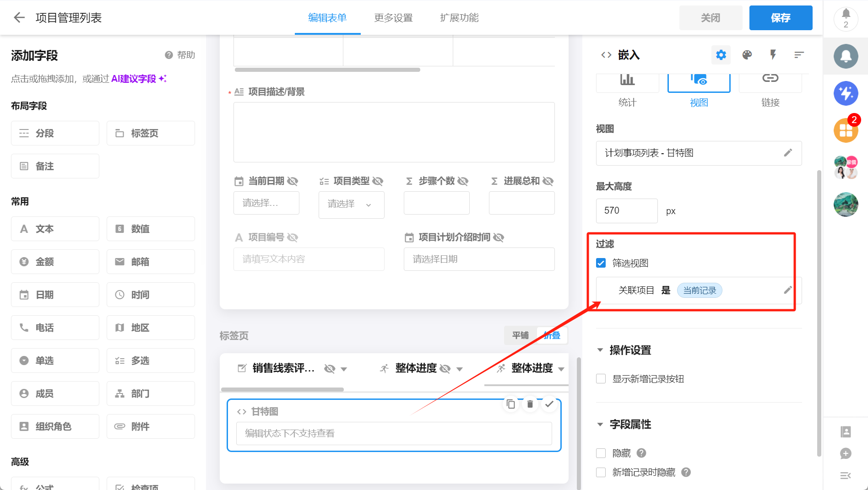
Task: Switch to the 扩展功能 tab
Action: [x=459, y=18]
